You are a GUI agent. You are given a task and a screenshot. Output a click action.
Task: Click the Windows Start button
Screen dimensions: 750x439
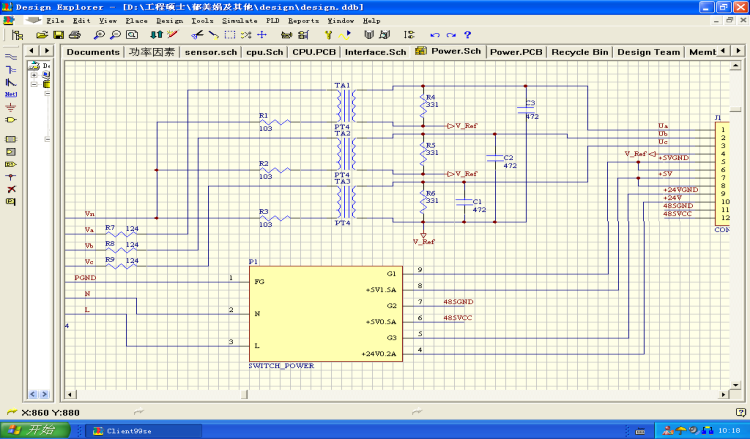pos(35,430)
